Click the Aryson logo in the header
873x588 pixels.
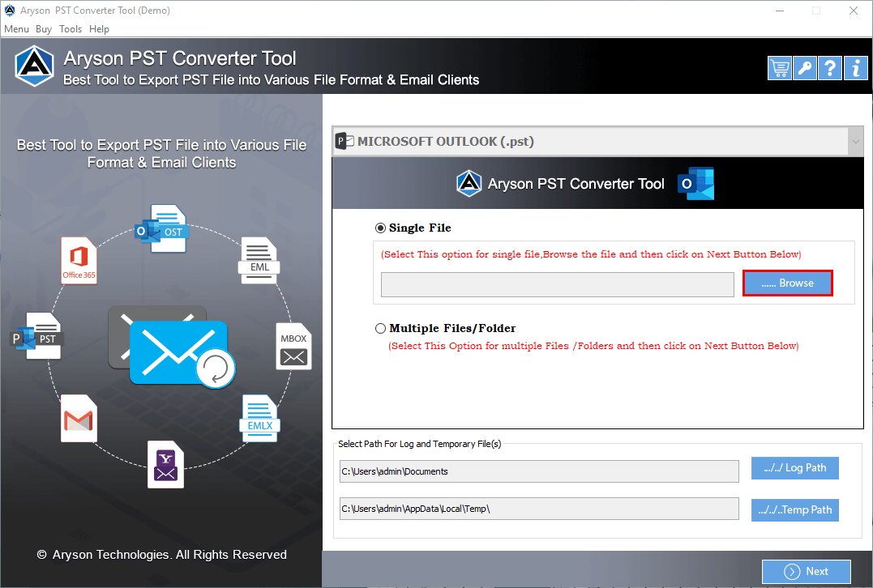pos(35,66)
